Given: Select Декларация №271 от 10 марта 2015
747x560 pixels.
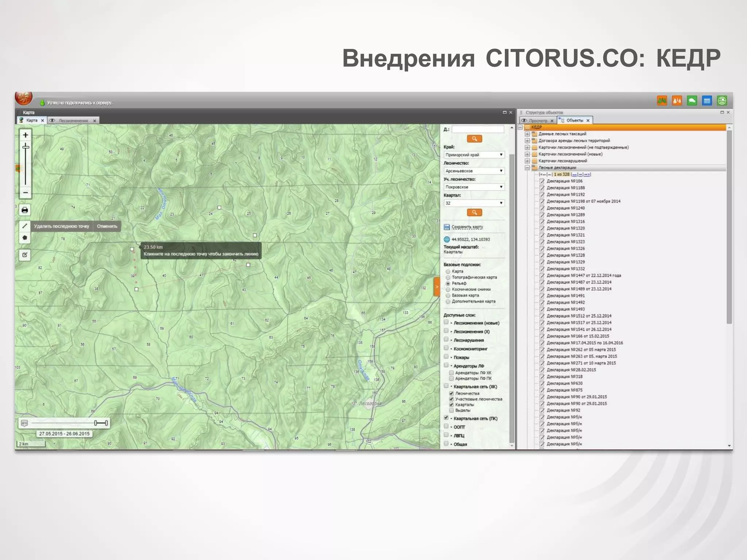Looking at the screenshot, I should tap(581, 363).
